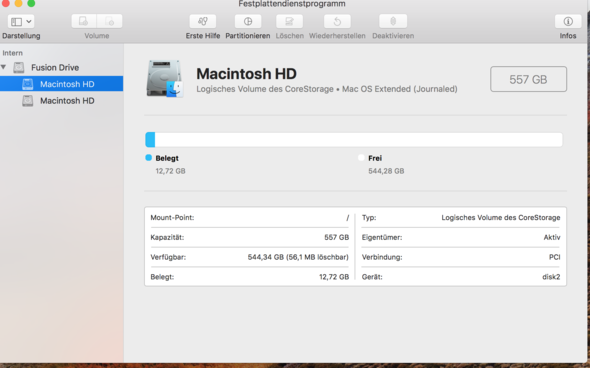The height and width of the screenshot is (368, 590).
Task: Select the second Macintosh HD entry
Action: click(67, 100)
